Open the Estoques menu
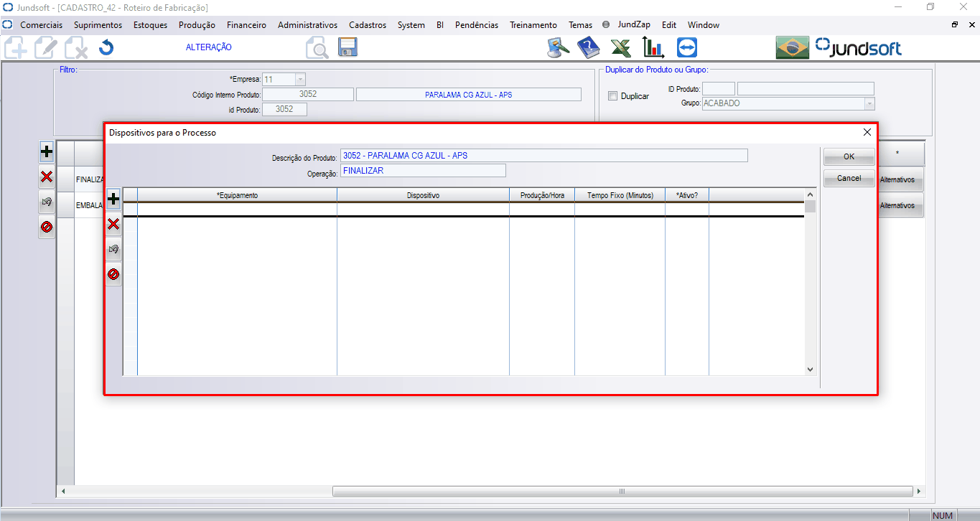980x521 pixels. pos(151,24)
